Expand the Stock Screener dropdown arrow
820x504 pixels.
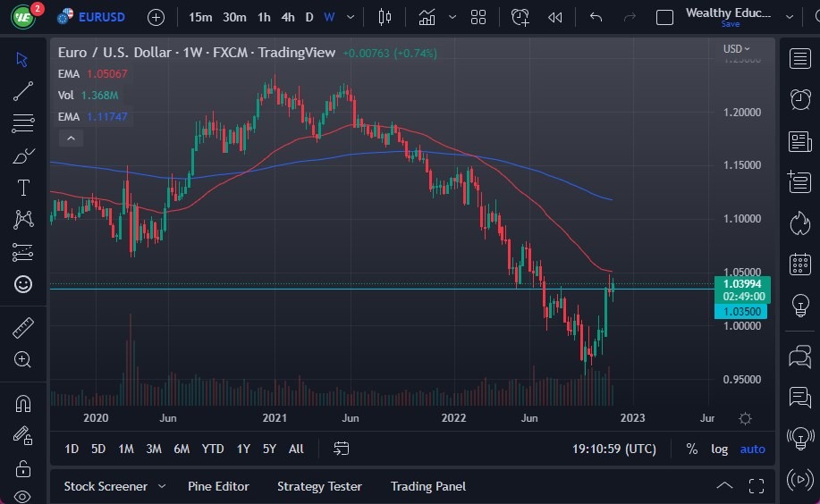pos(162,486)
